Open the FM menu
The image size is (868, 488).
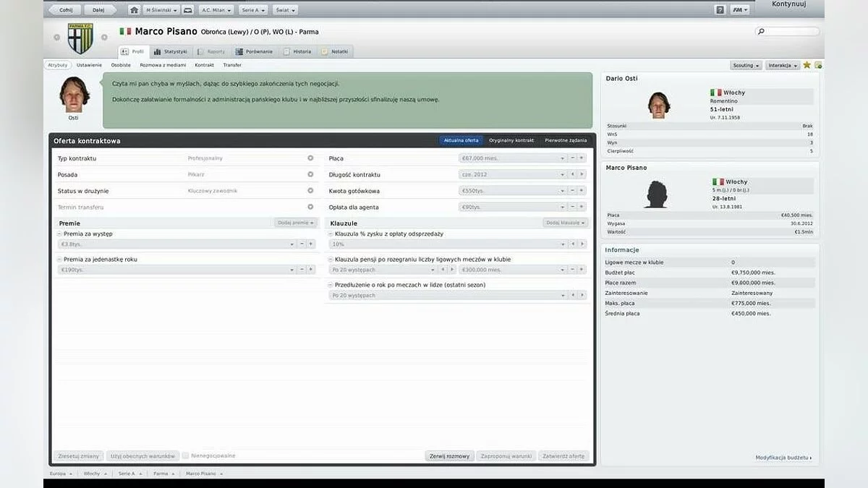[739, 10]
